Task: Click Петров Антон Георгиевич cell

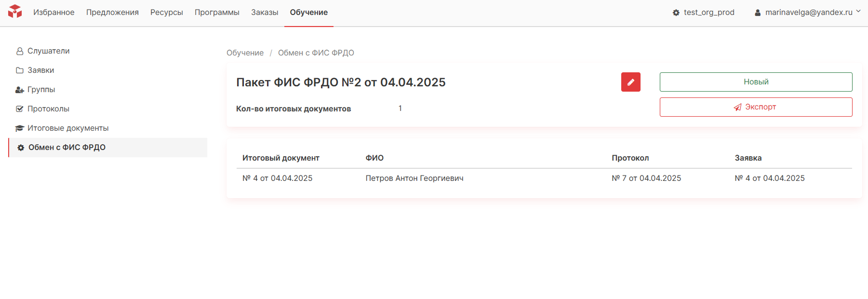Action: click(414, 178)
